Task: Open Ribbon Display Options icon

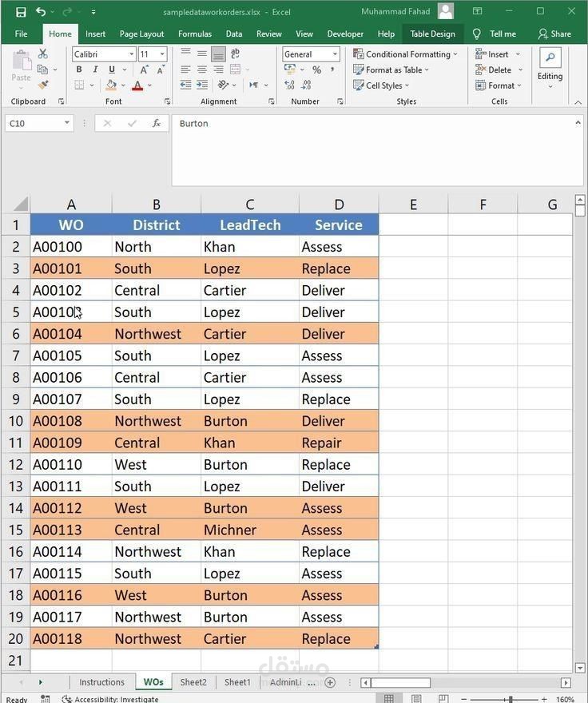Action: click(477, 12)
